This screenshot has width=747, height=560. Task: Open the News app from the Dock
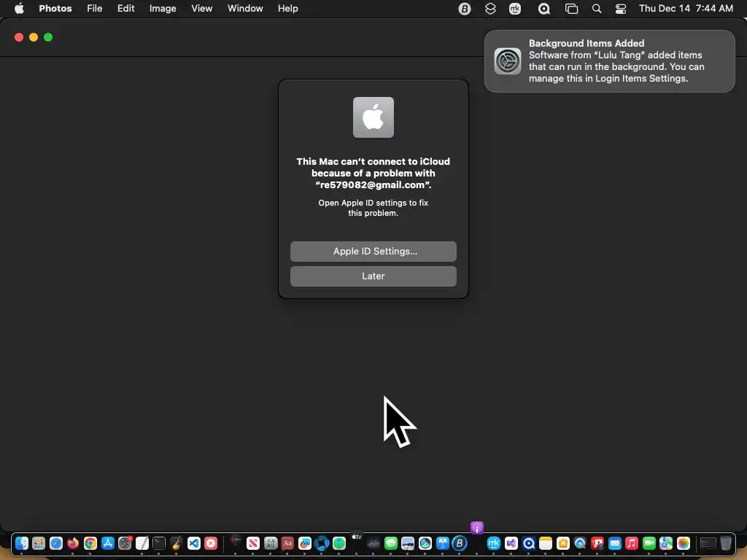point(253,543)
